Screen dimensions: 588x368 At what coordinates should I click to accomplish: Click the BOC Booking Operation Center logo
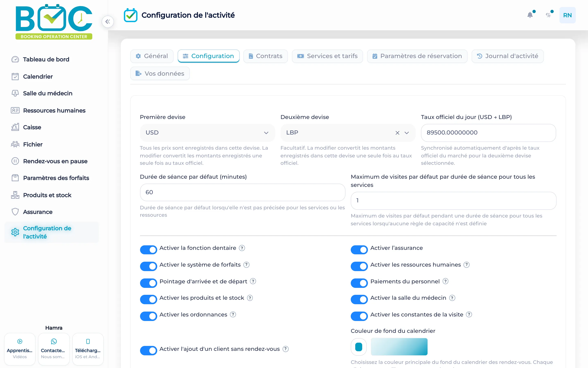coord(54,21)
